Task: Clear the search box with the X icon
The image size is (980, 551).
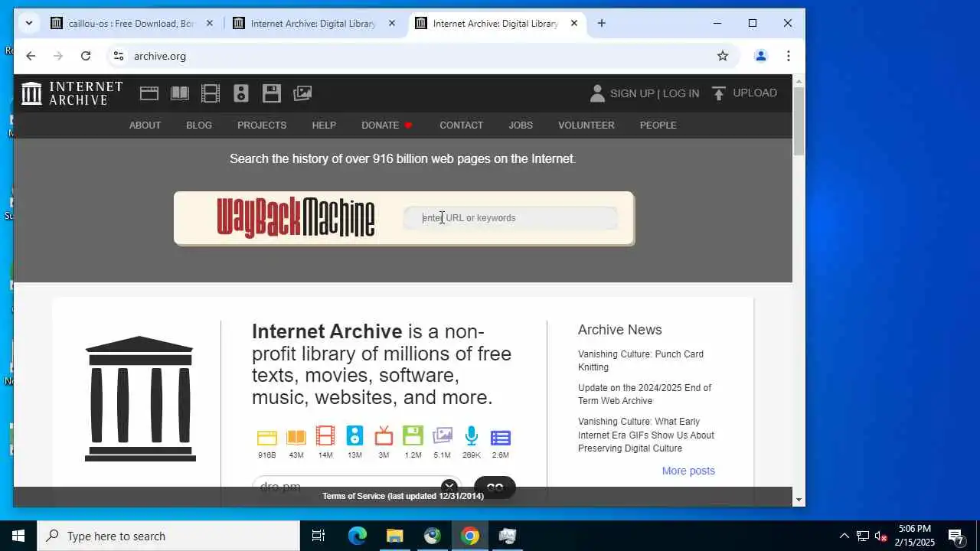Action: (449, 486)
